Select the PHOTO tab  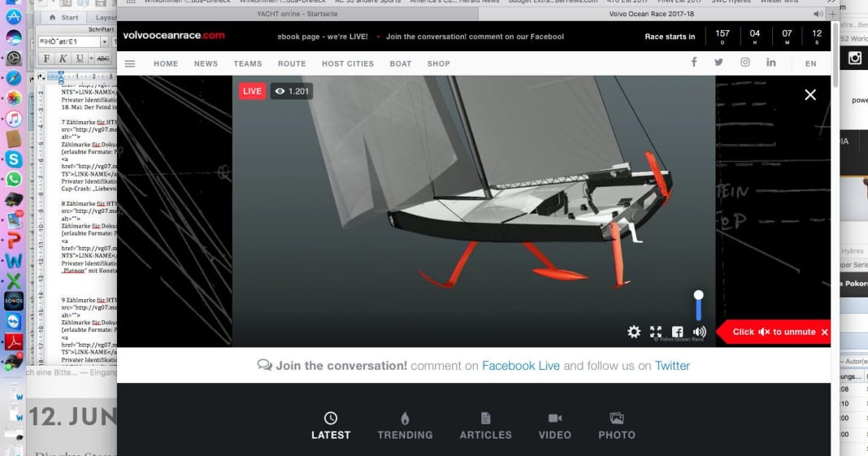pos(617,426)
